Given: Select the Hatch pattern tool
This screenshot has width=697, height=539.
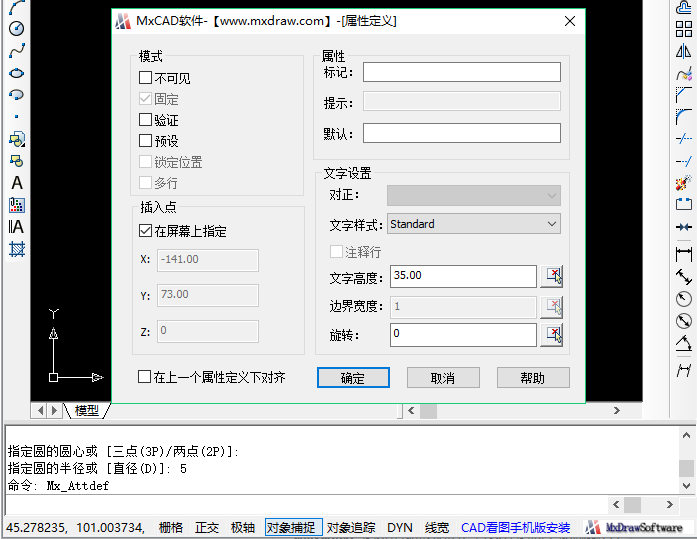Looking at the screenshot, I should click(x=16, y=249).
